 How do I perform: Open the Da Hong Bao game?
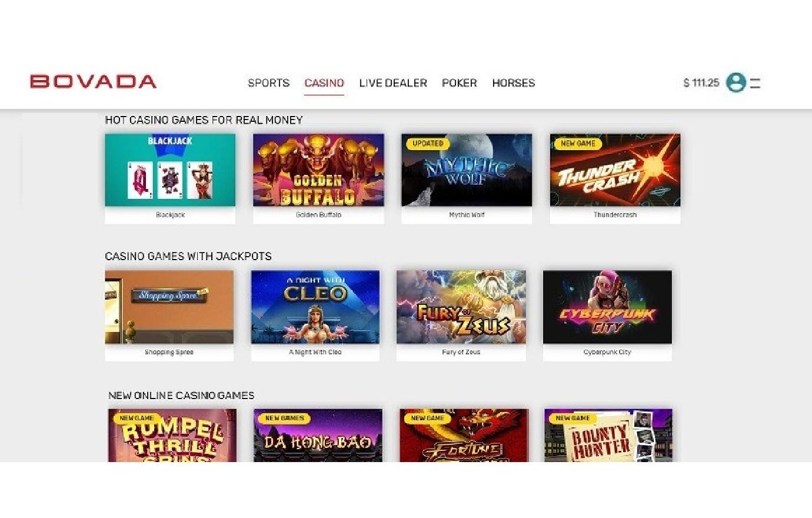tap(318, 436)
